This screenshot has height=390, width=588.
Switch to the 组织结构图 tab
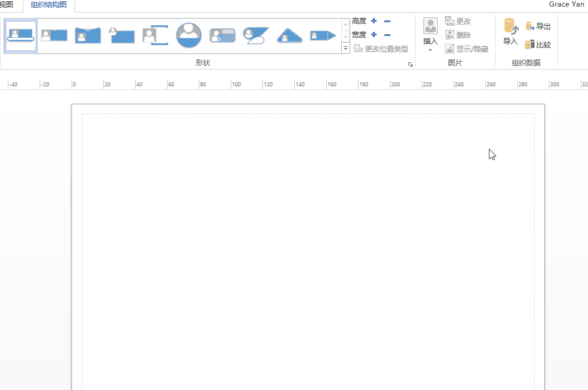(x=49, y=5)
